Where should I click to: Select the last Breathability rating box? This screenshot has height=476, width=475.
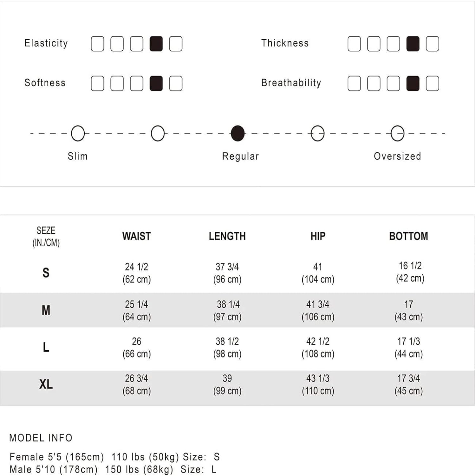pos(433,83)
